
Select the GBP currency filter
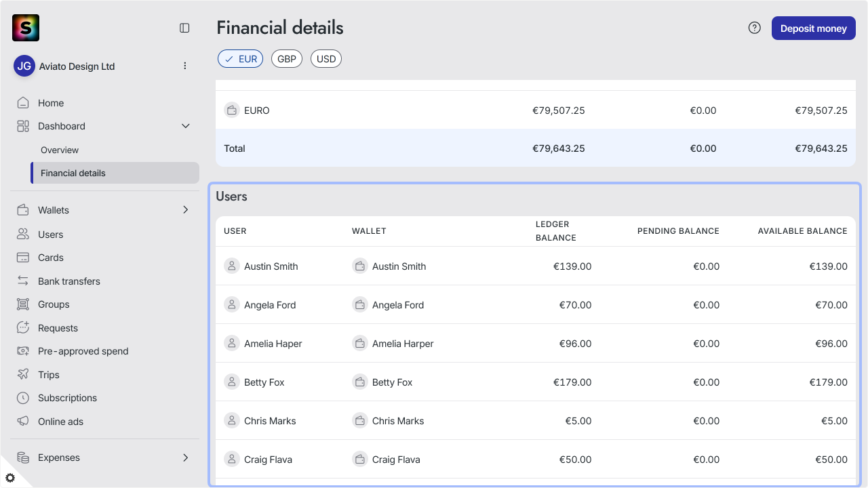287,59
